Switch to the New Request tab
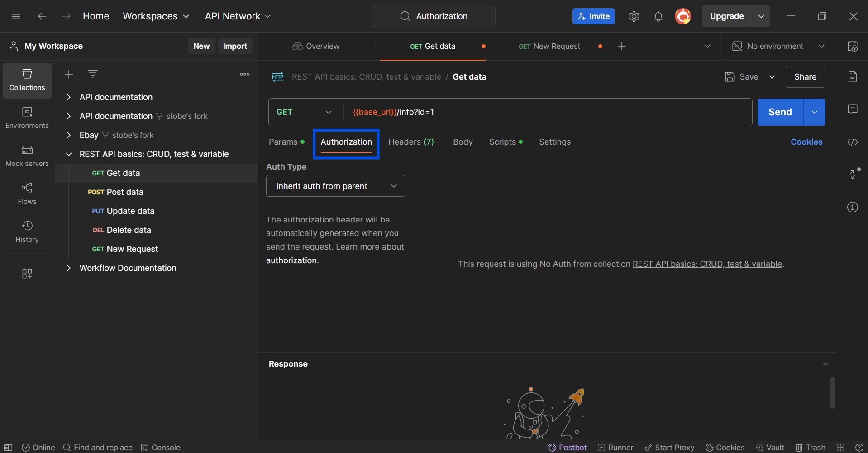Screen dimensions: 868x453 tap(549, 46)
